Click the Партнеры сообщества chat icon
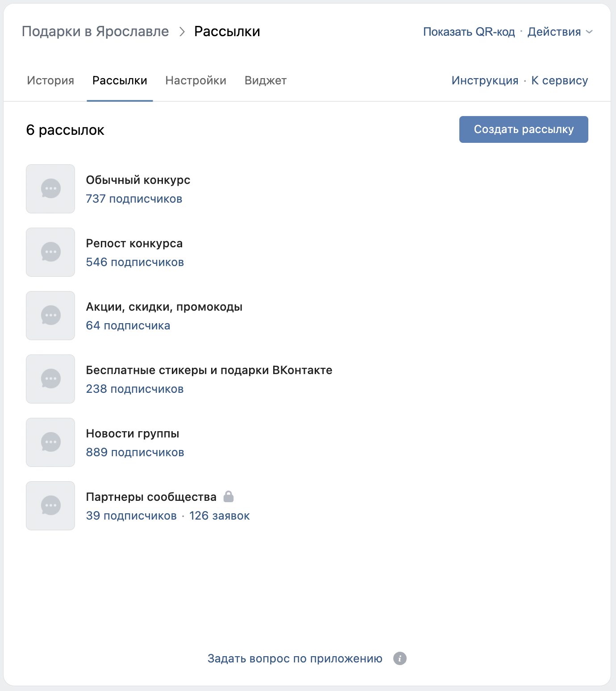 [50, 506]
